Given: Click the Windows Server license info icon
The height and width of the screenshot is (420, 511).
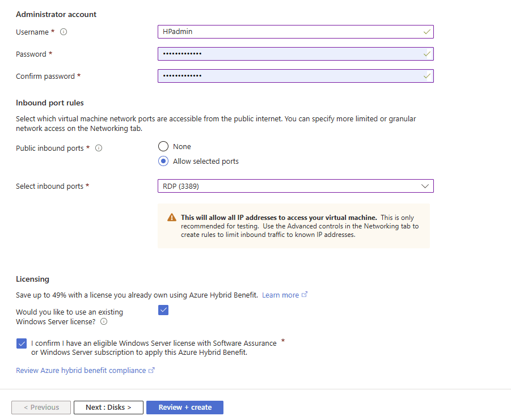Looking at the screenshot, I should click(104, 322).
